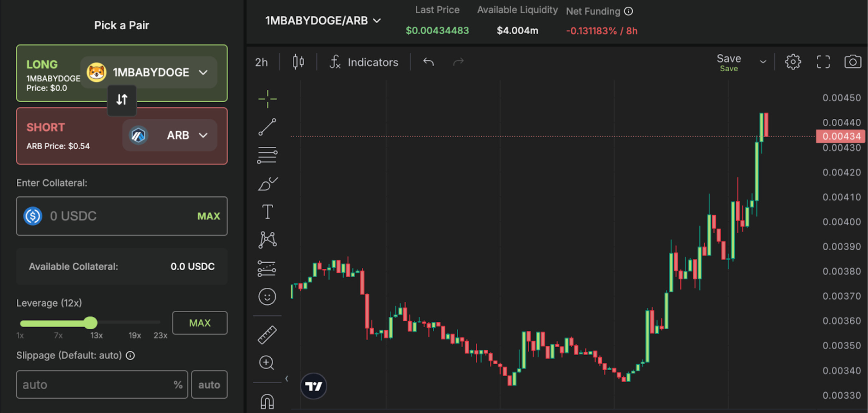Screen dimensions: 868x413
Task: Open the chart patterns tool
Action: [x=267, y=240]
